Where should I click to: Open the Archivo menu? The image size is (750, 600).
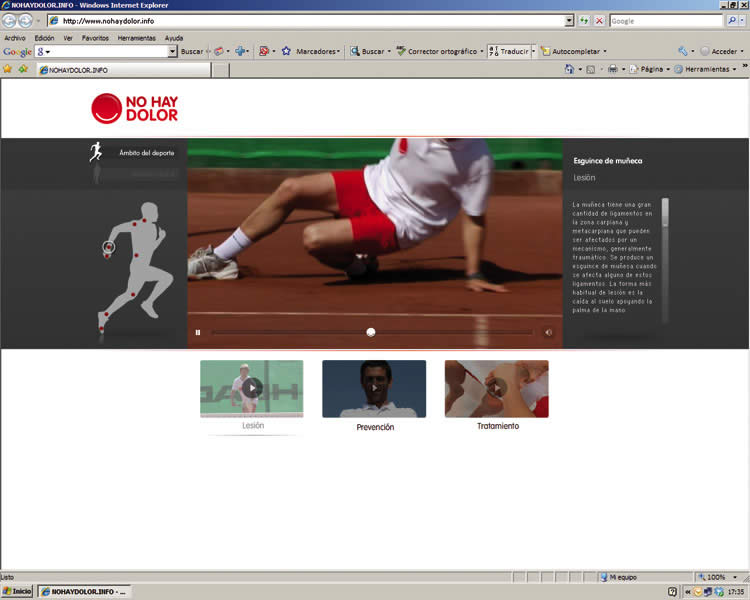coord(15,38)
